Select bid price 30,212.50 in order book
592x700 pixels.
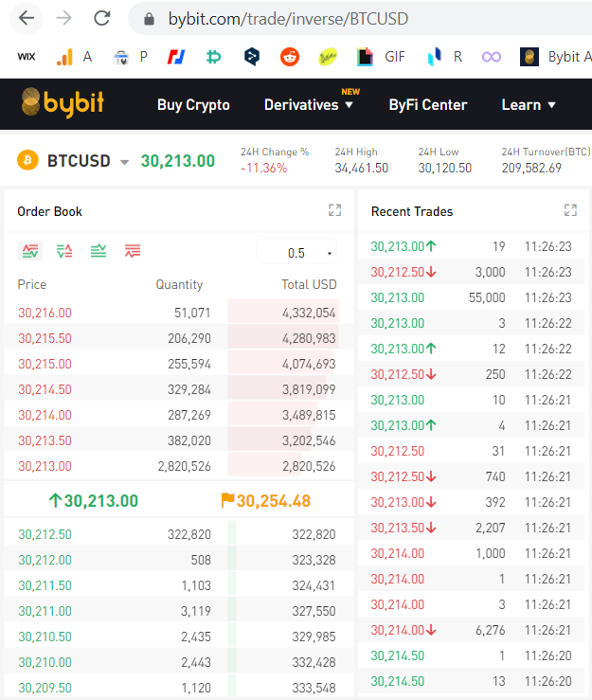(45, 534)
